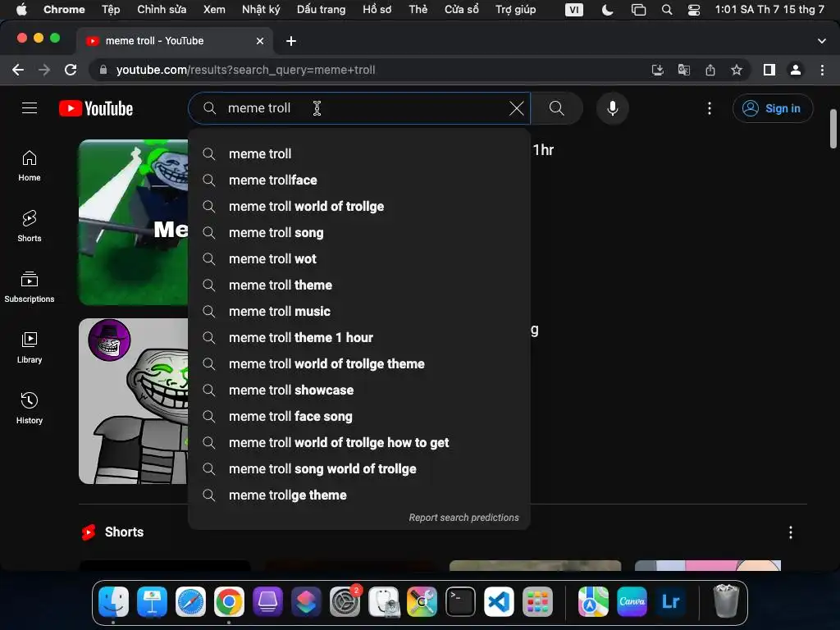840x630 pixels.
Task: Open the Hồ sơ menu
Action: click(377, 9)
